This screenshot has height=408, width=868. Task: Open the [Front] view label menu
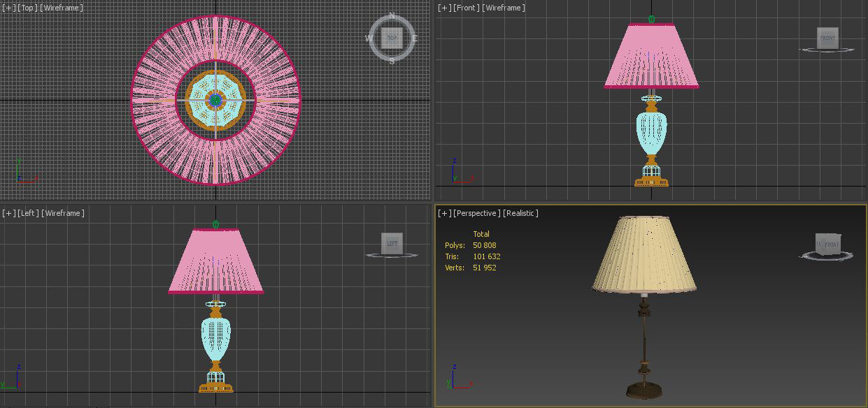(466, 8)
